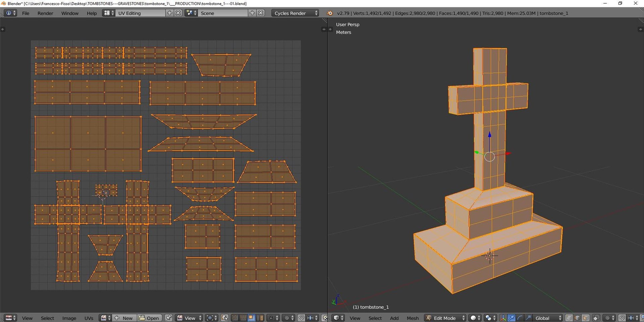Delete the current Scene with X icon
This screenshot has height=322, width=644.
(x=261, y=13)
